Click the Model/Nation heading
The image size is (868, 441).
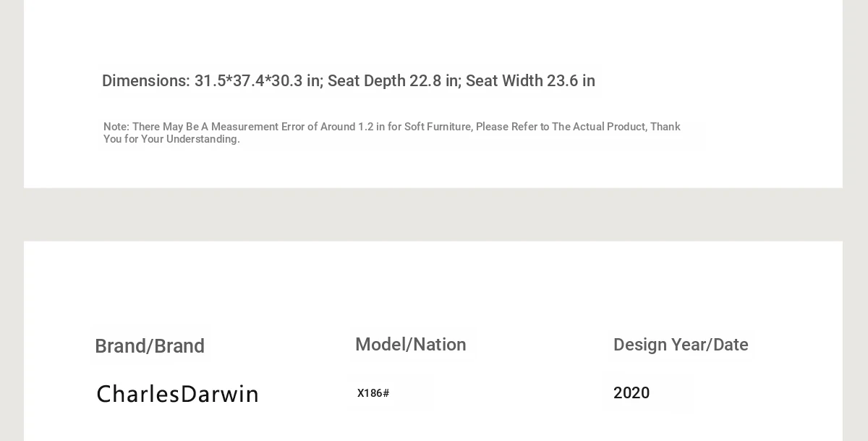click(411, 345)
